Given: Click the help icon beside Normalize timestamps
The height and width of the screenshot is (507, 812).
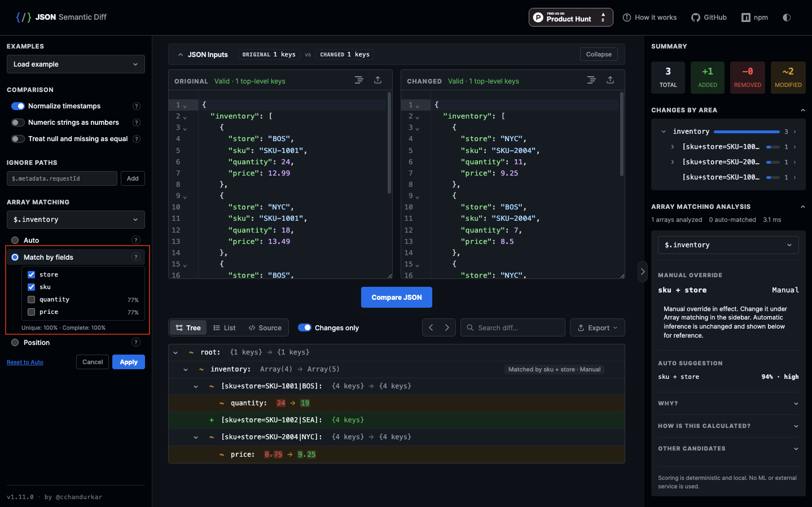Looking at the screenshot, I should (x=136, y=106).
